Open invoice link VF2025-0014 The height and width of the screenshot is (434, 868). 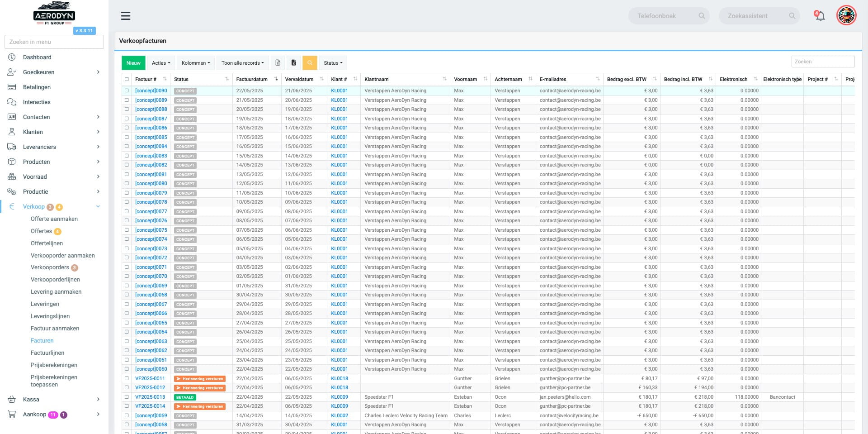pos(150,406)
